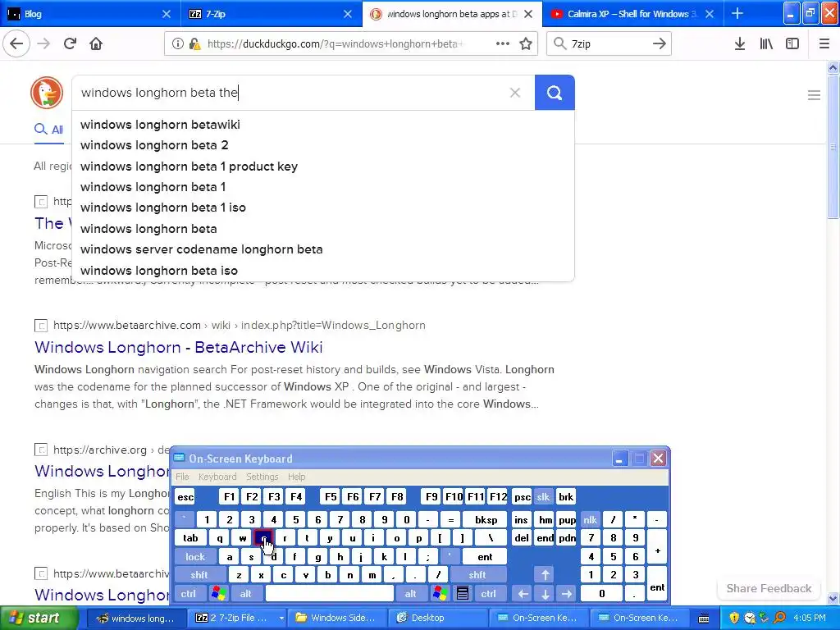Reload the page with the refresh icon
The height and width of the screenshot is (630, 840).
(70, 43)
